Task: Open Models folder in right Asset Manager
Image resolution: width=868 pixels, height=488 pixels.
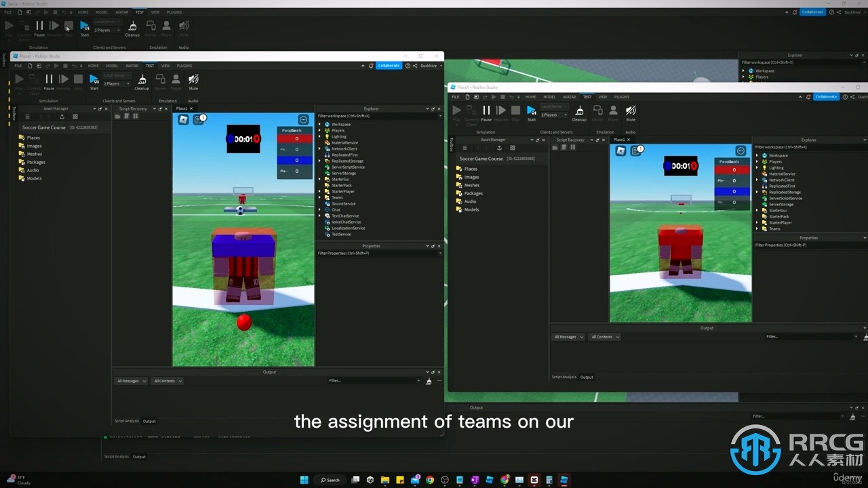Action: point(468,209)
